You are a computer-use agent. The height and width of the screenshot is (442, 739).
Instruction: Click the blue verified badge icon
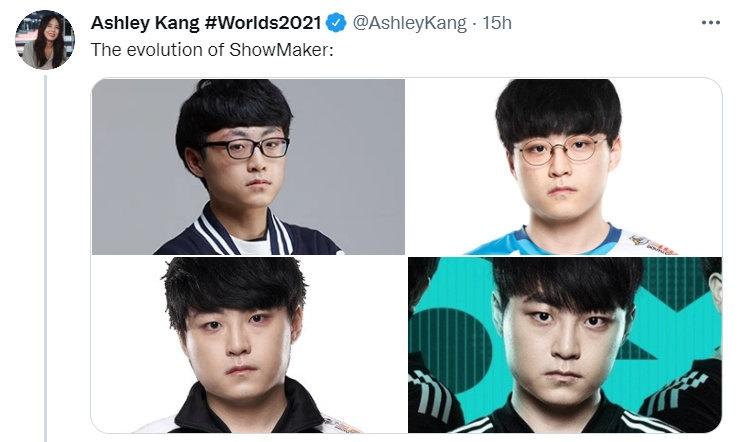[336, 23]
